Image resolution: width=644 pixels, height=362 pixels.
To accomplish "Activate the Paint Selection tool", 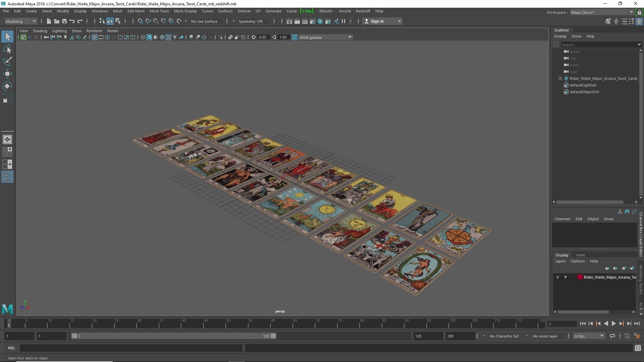I will click(x=7, y=61).
